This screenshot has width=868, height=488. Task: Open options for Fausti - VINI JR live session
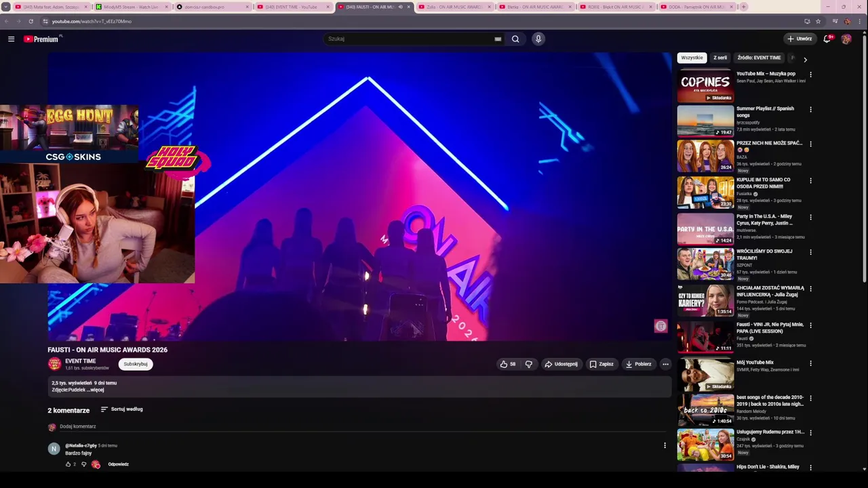810,325
